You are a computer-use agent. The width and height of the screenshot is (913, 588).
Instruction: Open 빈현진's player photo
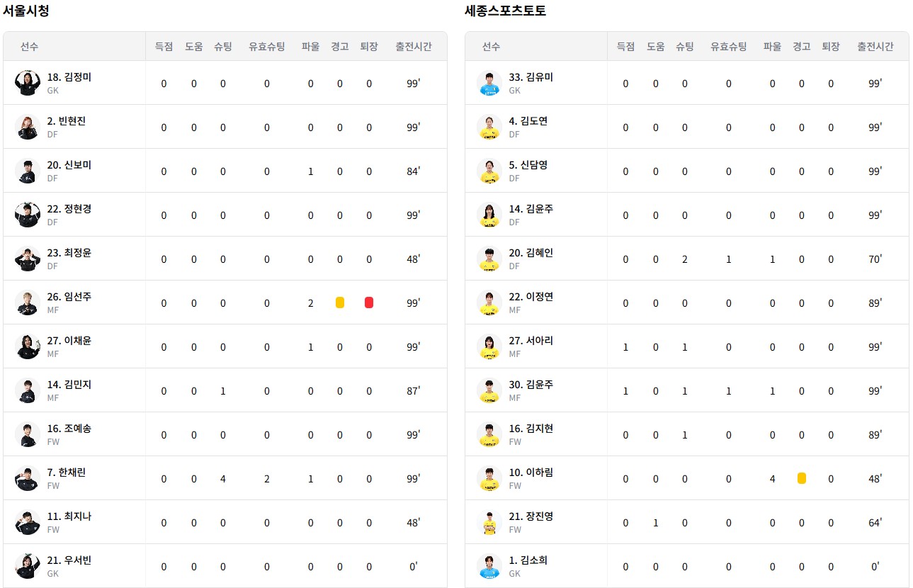(x=28, y=127)
